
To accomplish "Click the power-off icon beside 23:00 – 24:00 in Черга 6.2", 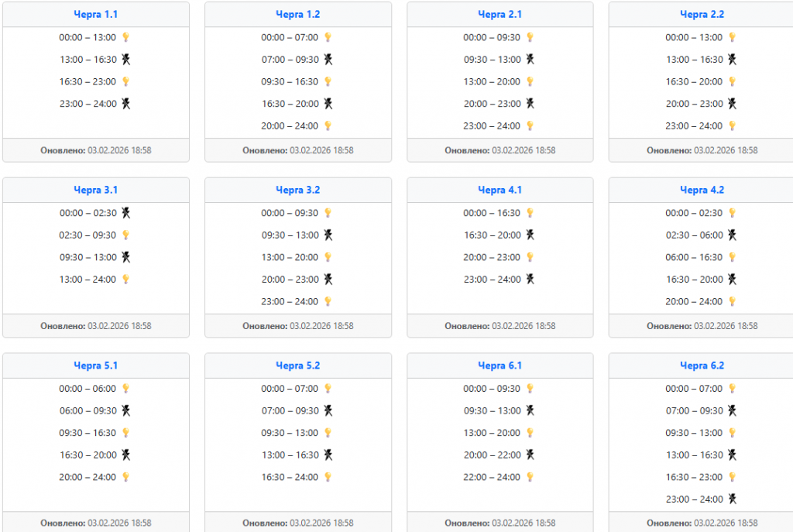I will tap(732, 499).
